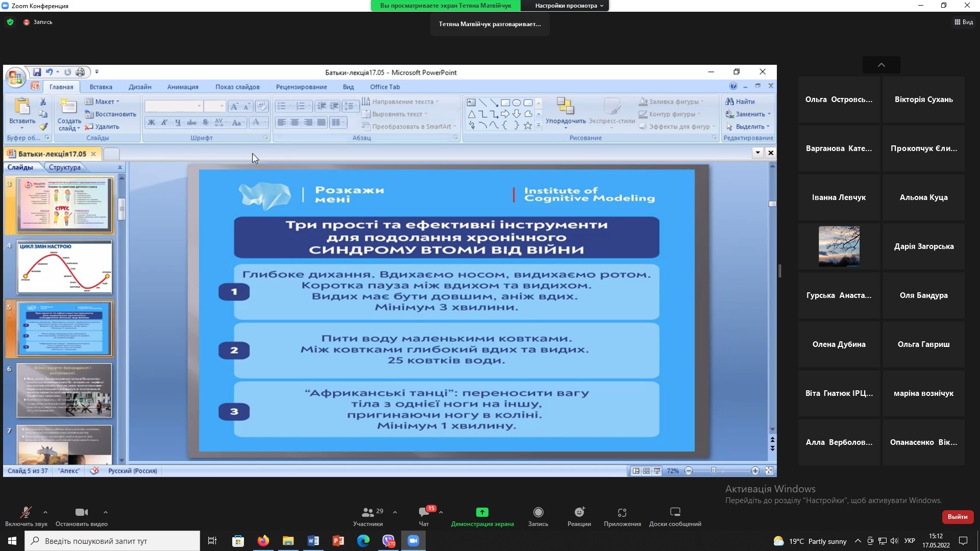Click the green encryption shield icon
980x551 pixels.
[10, 22]
